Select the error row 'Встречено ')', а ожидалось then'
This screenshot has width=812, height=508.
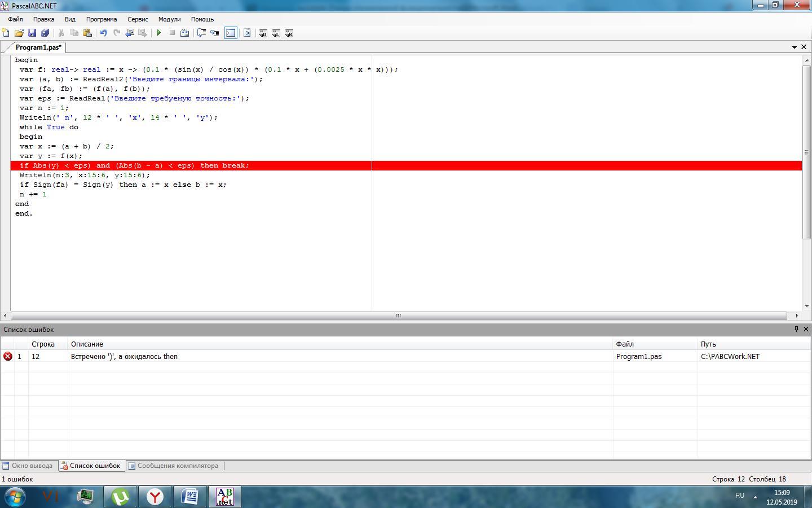tap(406, 356)
